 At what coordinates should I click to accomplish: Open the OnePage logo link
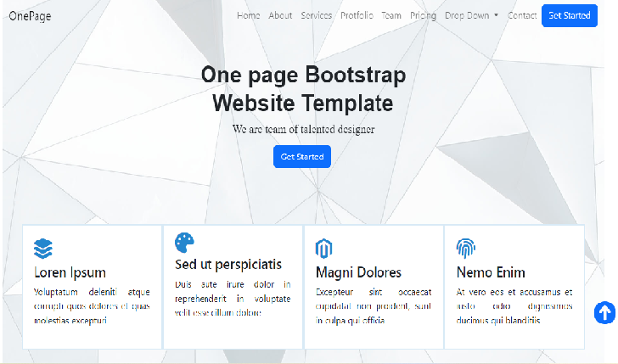click(30, 16)
